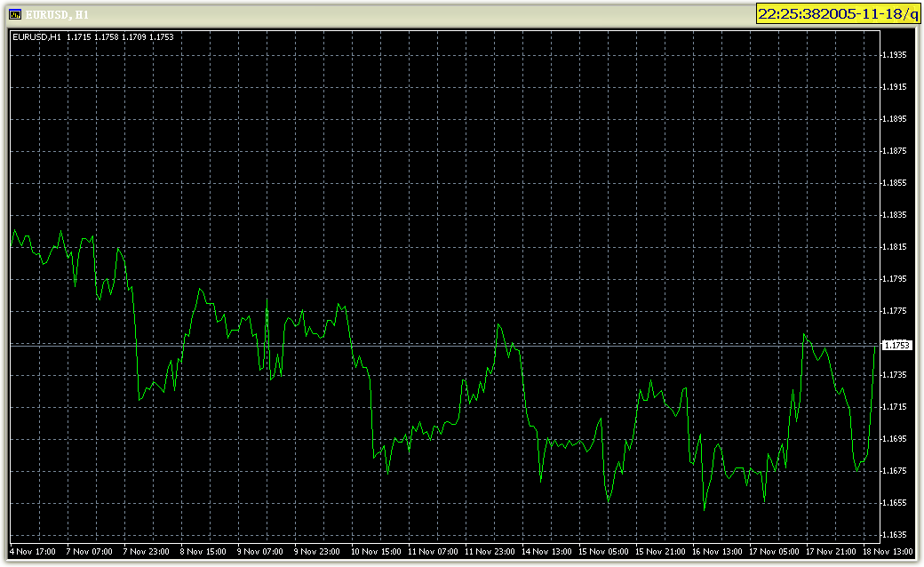The width and height of the screenshot is (924, 567).
Task: Click the 1.1635 price axis label
Action: (x=895, y=535)
